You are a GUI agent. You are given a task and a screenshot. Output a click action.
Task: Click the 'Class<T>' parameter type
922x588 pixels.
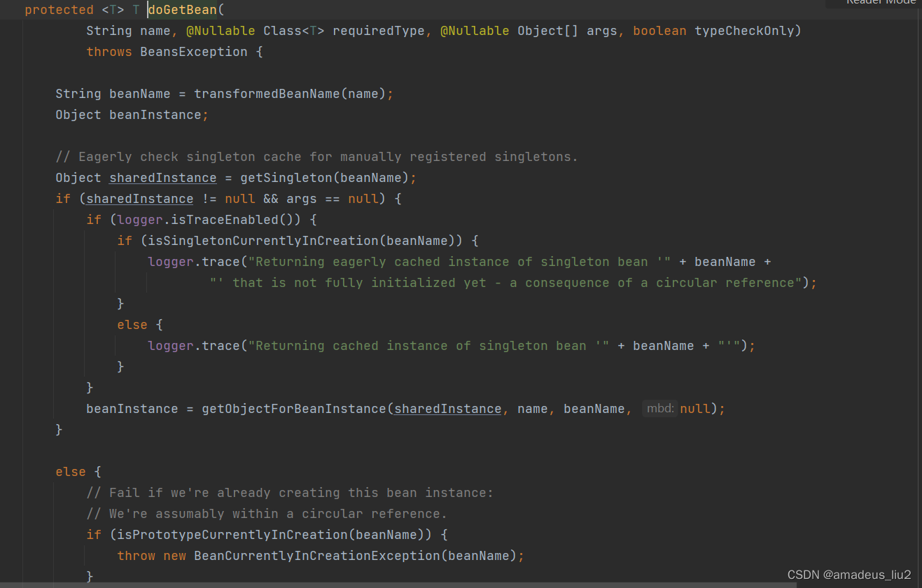click(x=294, y=31)
